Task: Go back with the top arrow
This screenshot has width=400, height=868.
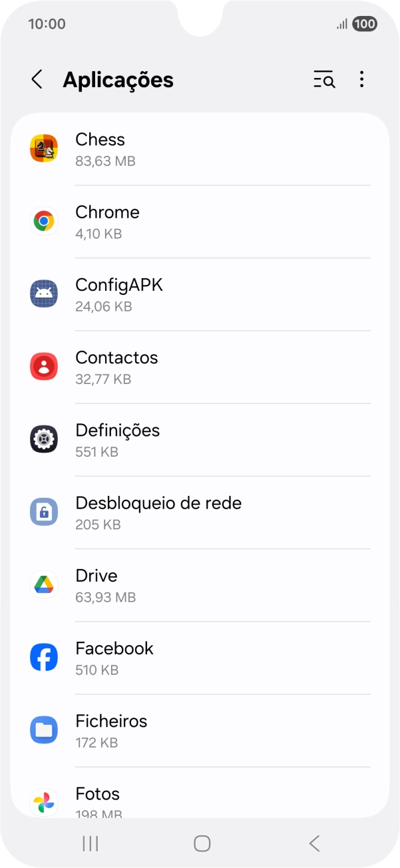Action: coord(37,79)
